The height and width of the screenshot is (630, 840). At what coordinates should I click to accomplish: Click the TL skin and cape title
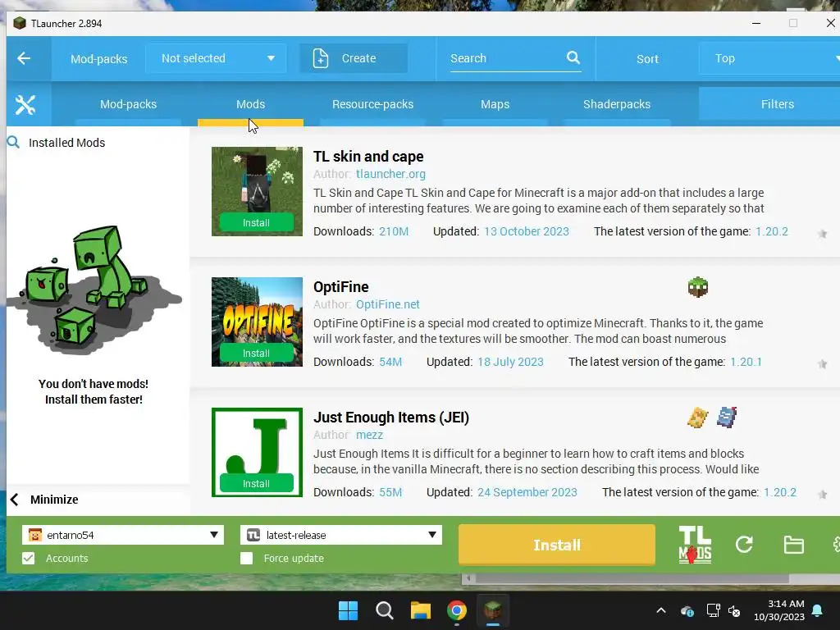[368, 157]
